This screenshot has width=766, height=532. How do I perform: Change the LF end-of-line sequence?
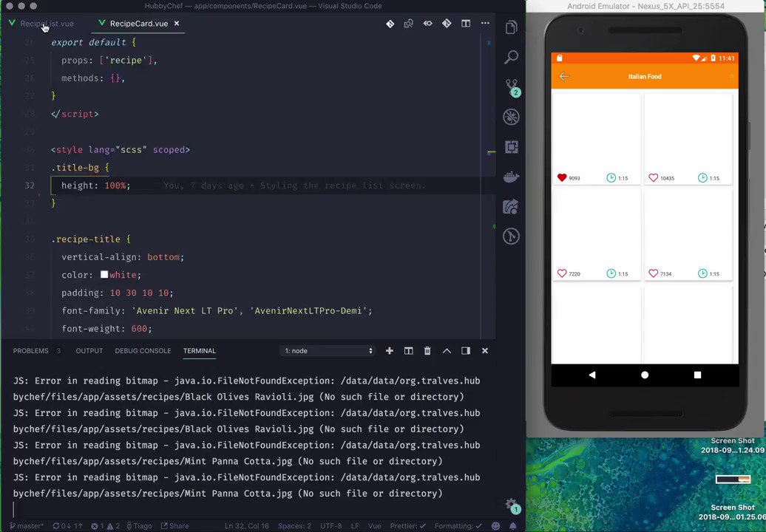[x=355, y=526]
